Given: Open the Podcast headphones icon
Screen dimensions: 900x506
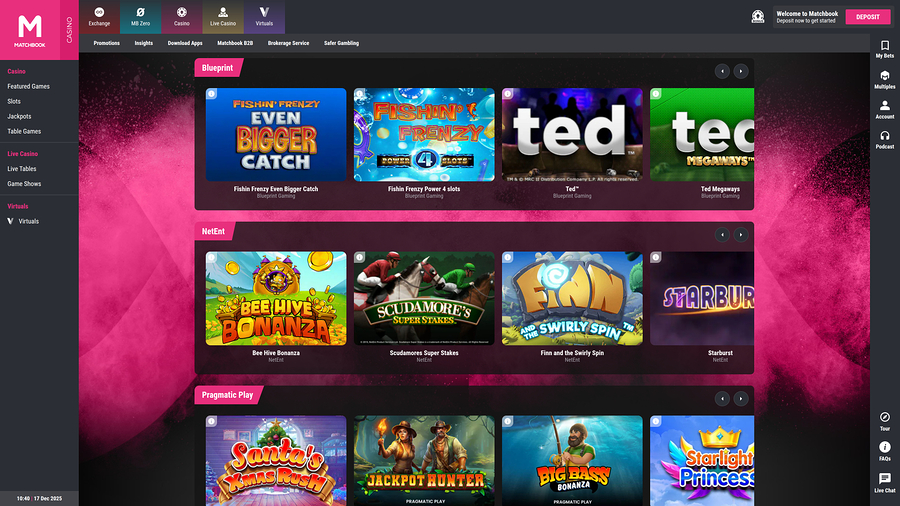Looking at the screenshot, I should (x=885, y=139).
